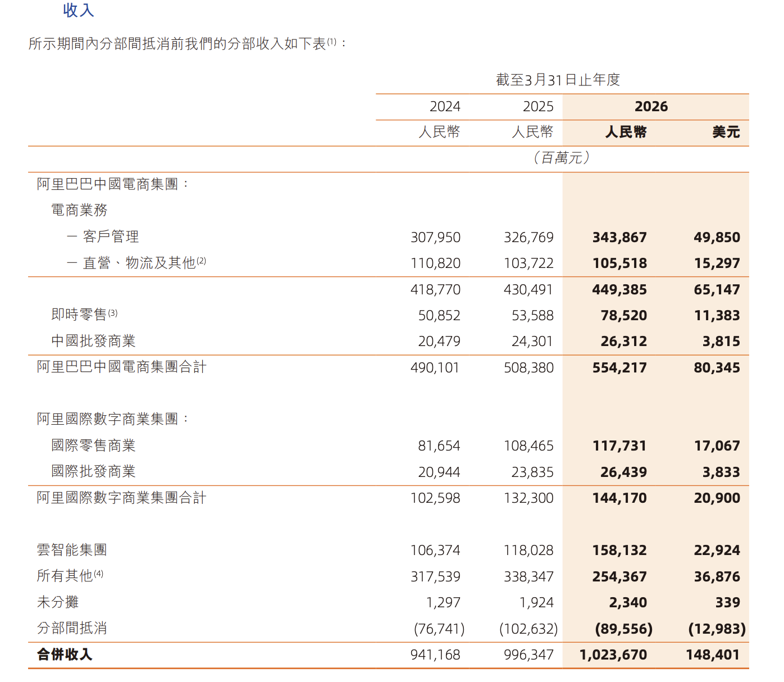Click the 國際批發商業 row label
This screenshot has width=784, height=682.
93,471
